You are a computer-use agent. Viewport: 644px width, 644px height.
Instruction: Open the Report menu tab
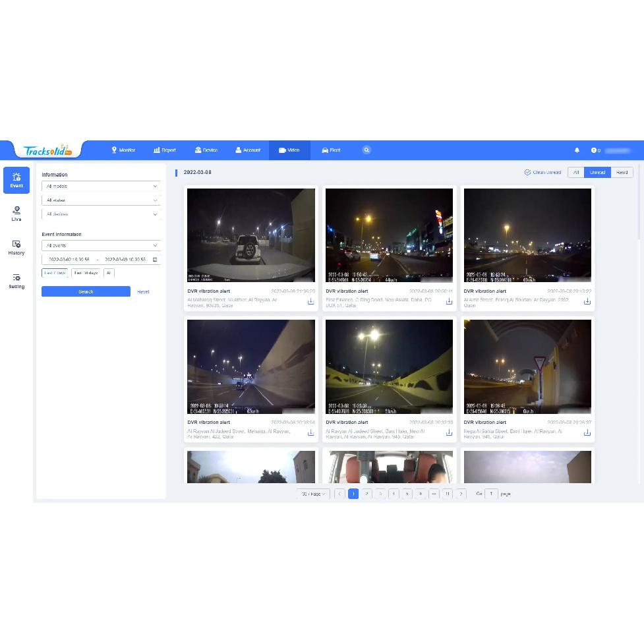[165, 150]
